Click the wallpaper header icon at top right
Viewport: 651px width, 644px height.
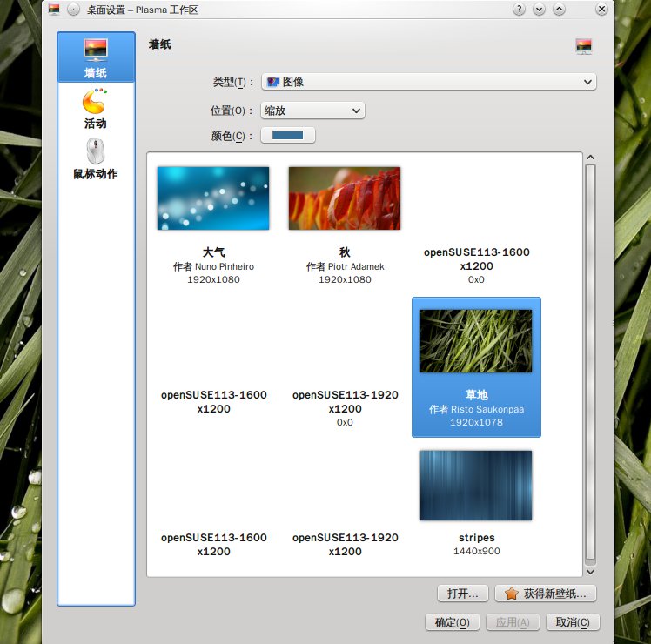coord(583,46)
